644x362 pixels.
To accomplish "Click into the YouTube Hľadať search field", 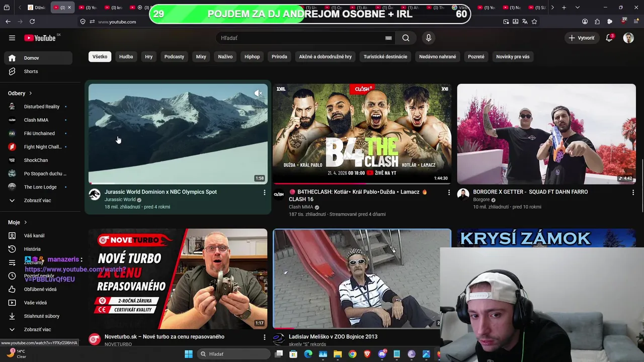I will pos(302,38).
